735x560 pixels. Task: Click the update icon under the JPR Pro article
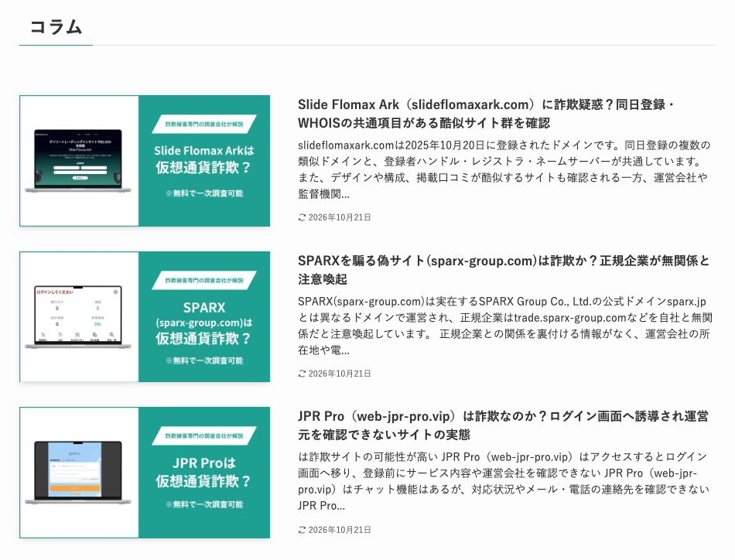[302, 530]
